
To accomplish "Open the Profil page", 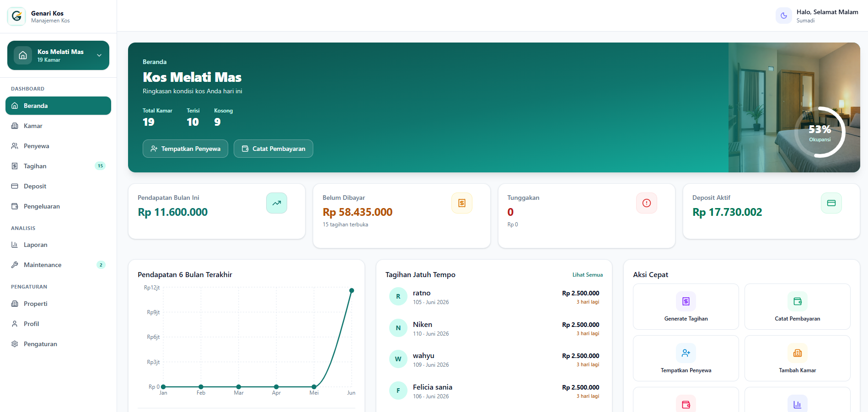I will (58, 324).
